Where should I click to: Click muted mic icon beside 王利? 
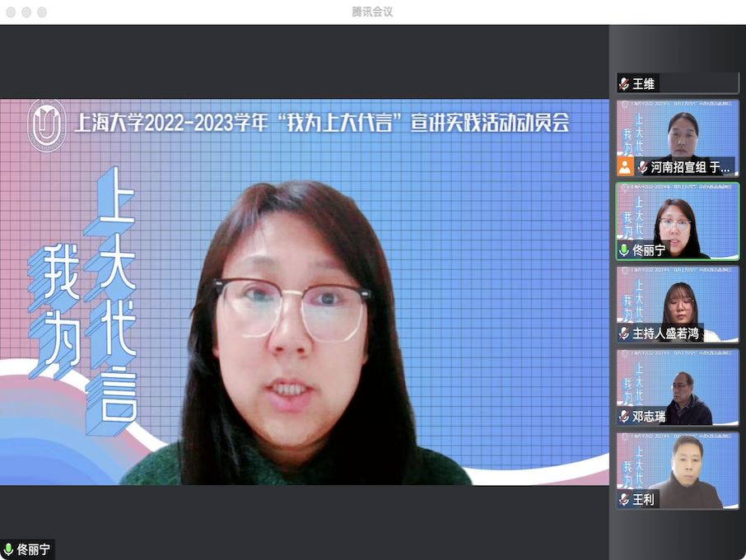(x=624, y=500)
